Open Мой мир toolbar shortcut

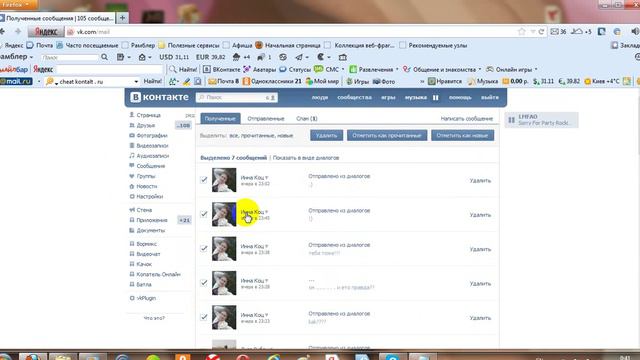pos(322,82)
